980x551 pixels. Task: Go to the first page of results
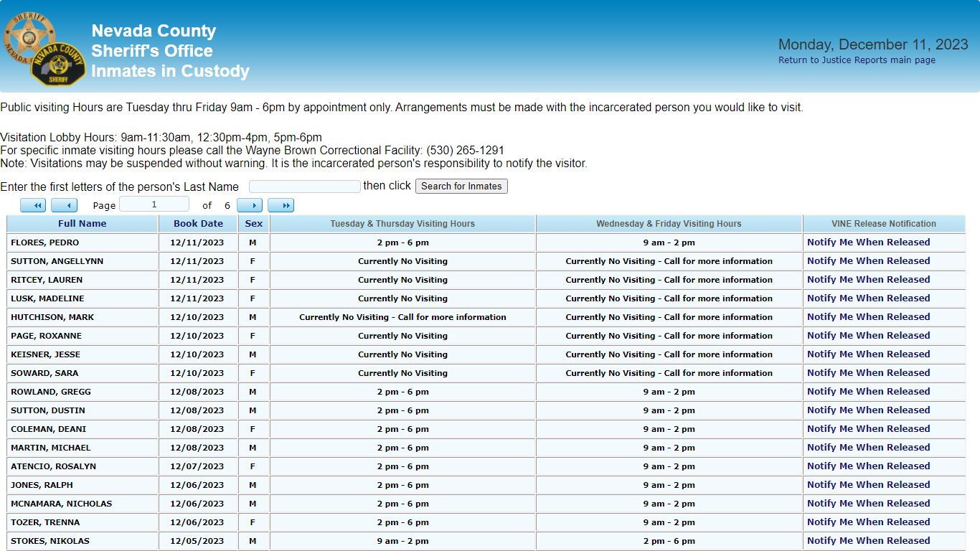(x=33, y=206)
